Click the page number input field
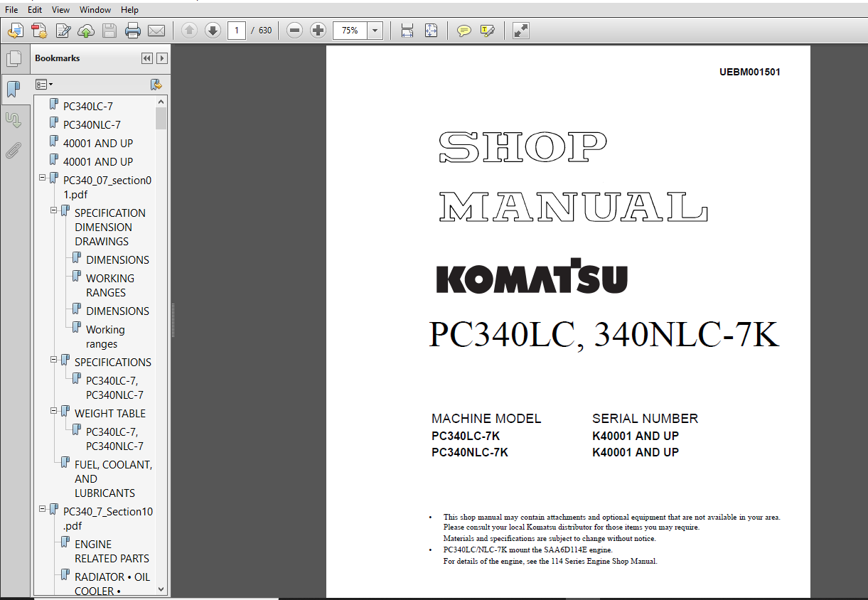The height and width of the screenshot is (600, 868). pyautogui.click(x=237, y=31)
